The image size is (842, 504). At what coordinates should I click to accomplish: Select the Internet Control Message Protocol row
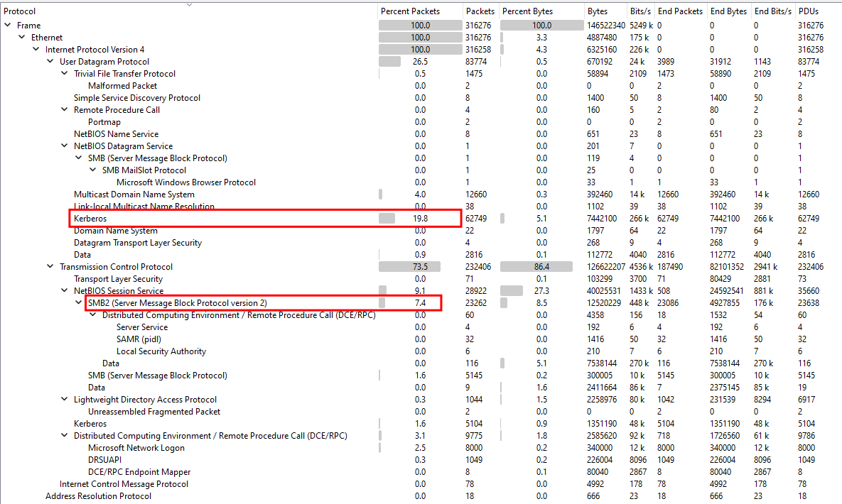[124, 484]
